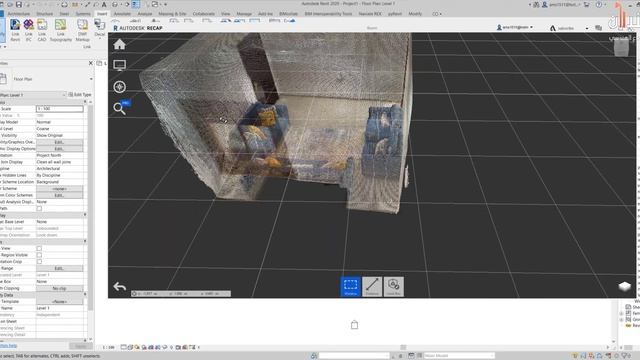Click the Text (A) icon in quick access toolbar
The image size is (640, 360).
point(104,4)
